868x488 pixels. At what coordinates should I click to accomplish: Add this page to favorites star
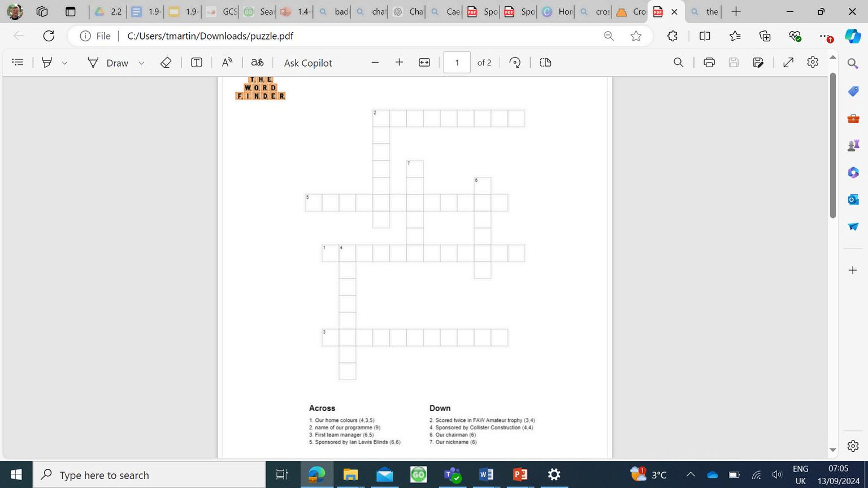[x=636, y=36]
